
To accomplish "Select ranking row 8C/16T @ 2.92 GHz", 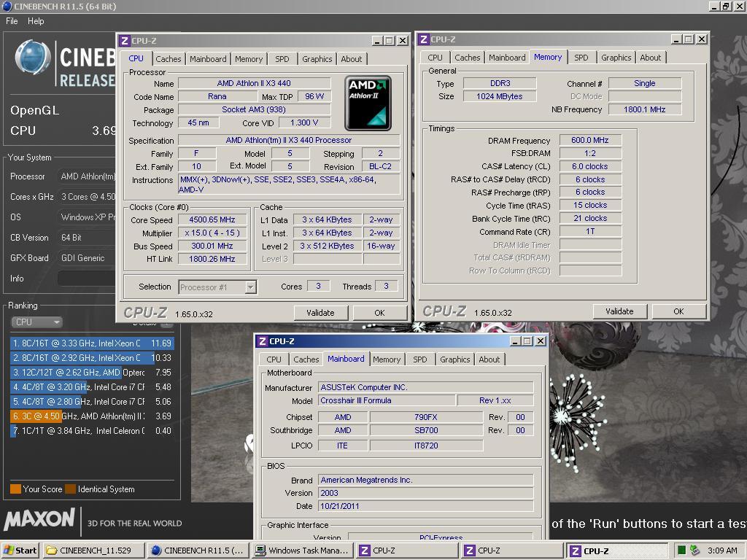I will tap(92, 357).
